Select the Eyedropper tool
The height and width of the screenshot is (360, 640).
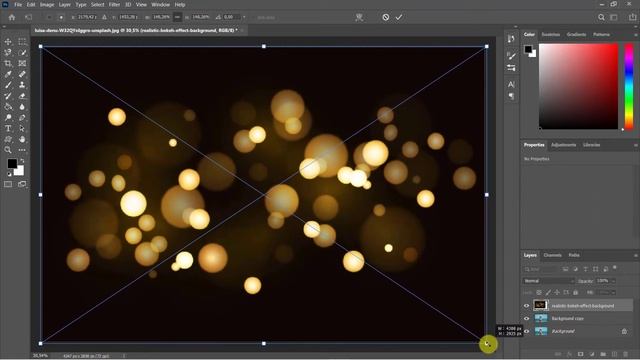tap(8, 74)
